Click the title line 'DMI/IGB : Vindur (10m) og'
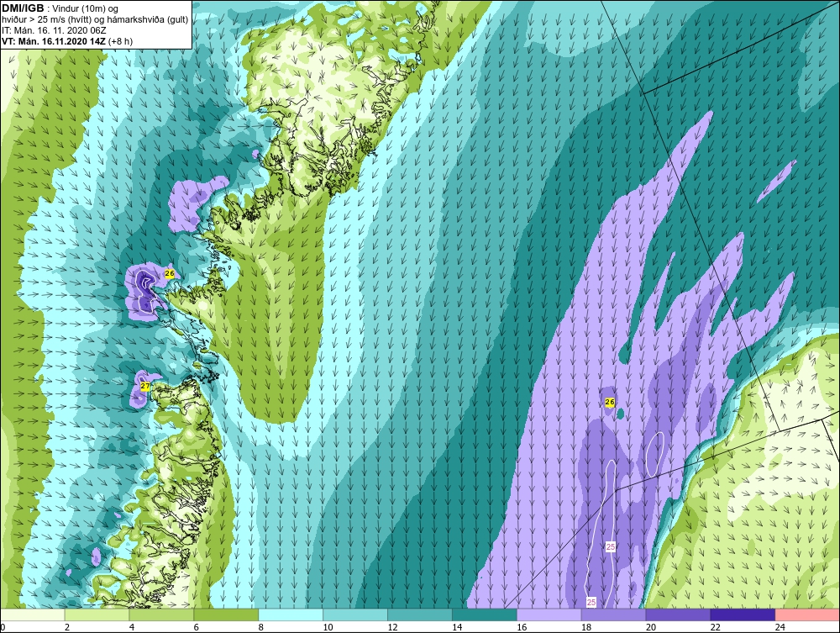Screen dimensions: 840x633 (60, 8)
